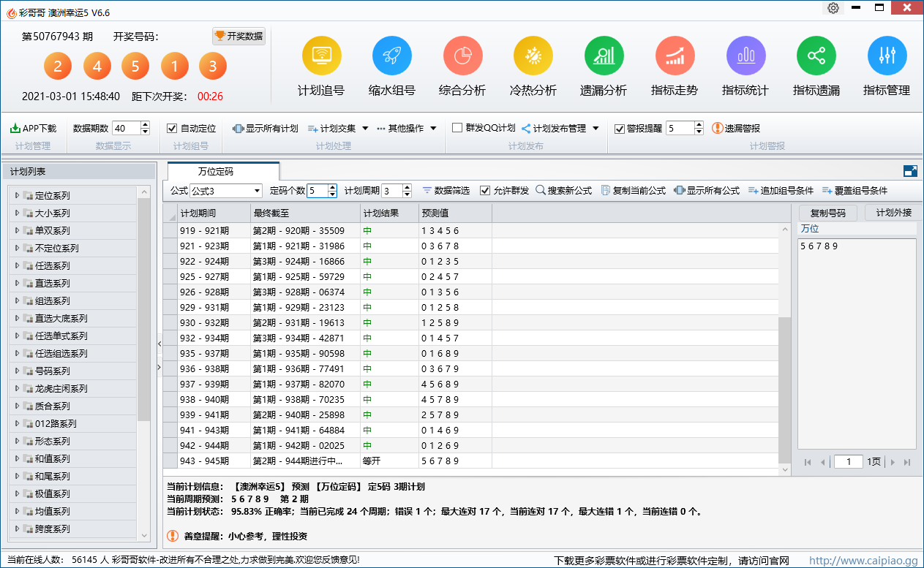This screenshot has height=568, width=924.
Task: Open 综合分析 pie chart icon
Action: [462, 56]
